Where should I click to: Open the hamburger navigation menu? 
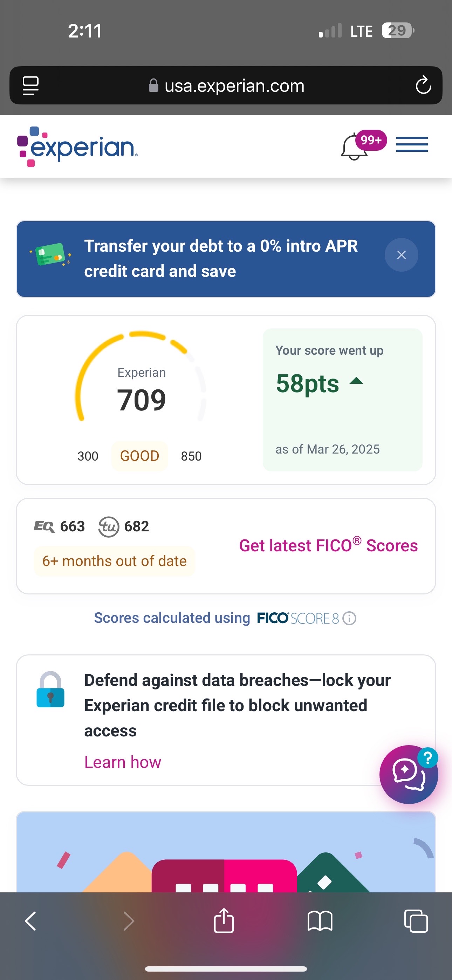(x=412, y=144)
